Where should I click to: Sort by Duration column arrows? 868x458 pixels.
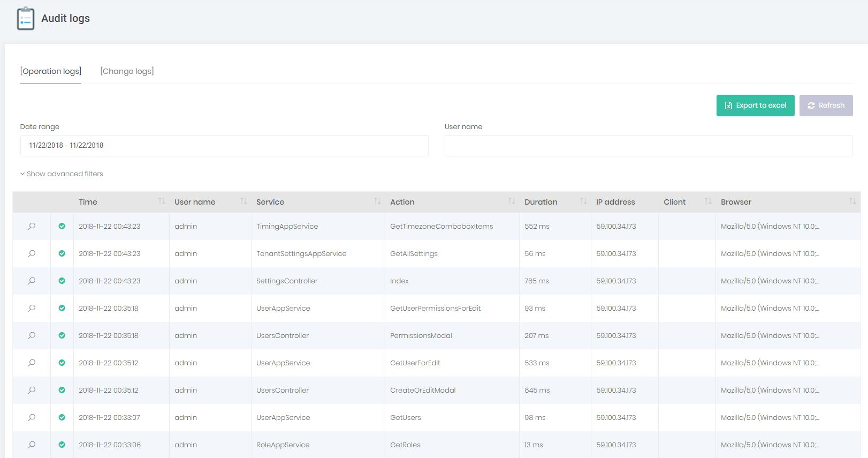click(583, 201)
